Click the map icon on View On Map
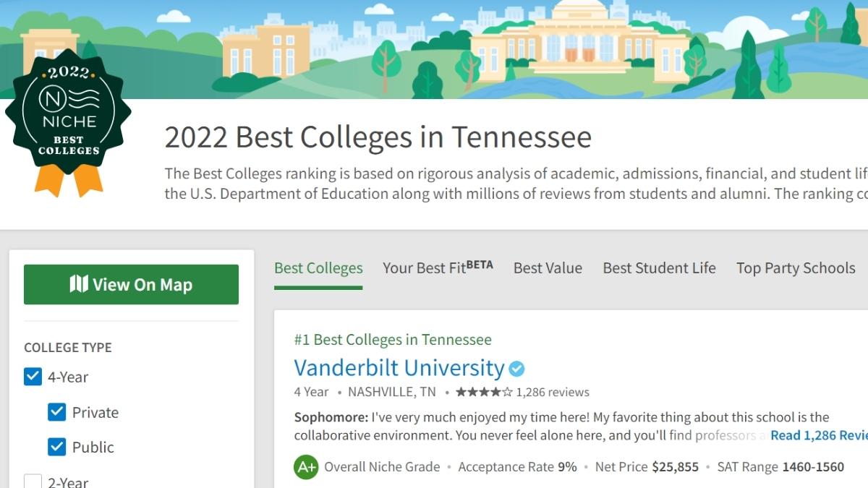 [x=79, y=284]
